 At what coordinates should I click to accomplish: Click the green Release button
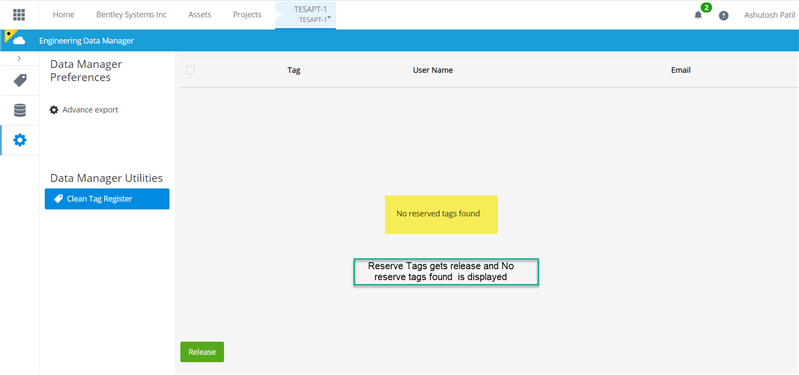point(202,352)
